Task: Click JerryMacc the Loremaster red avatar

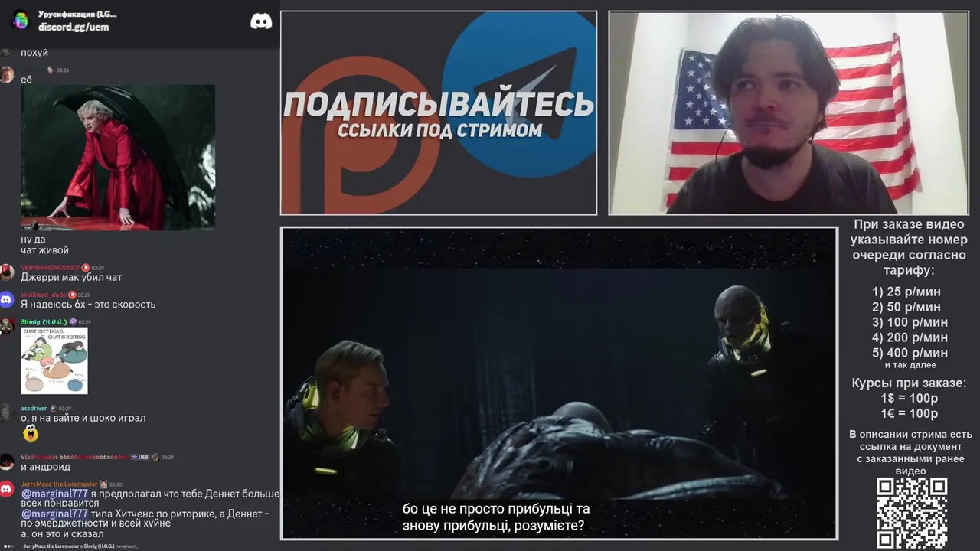Action: click(7, 489)
